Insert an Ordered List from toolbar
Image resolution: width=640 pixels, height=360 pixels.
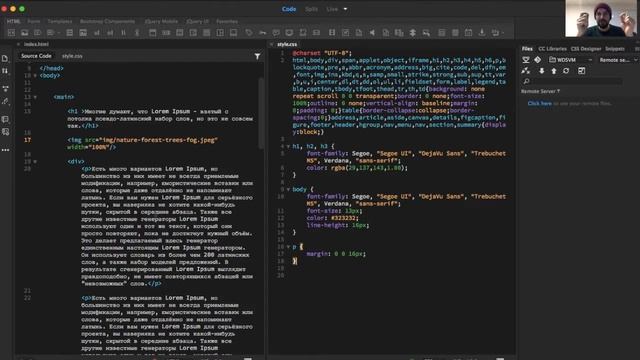click(x=110, y=33)
